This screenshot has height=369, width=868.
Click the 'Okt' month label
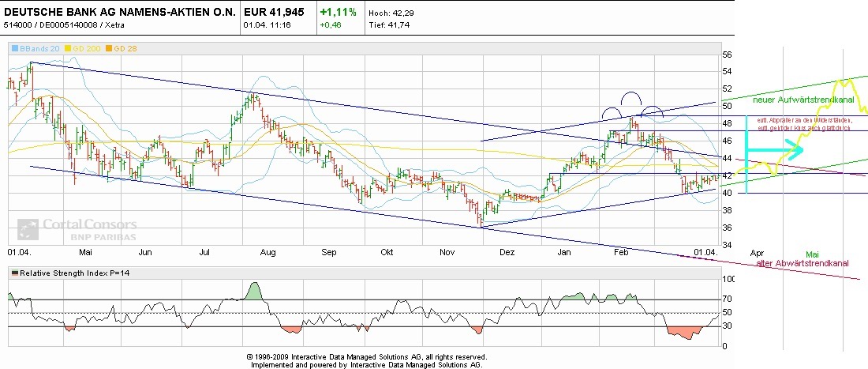(387, 252)
